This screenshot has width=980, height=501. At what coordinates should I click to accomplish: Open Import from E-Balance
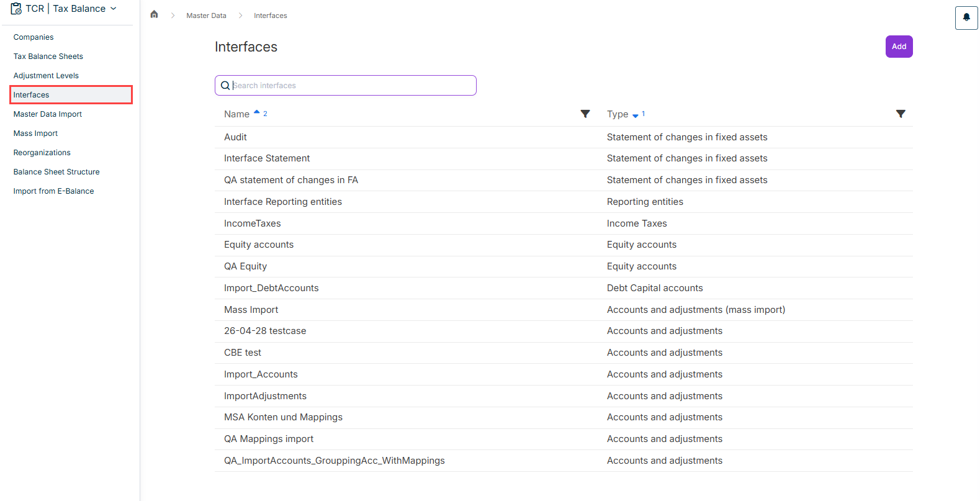(54, 191)
